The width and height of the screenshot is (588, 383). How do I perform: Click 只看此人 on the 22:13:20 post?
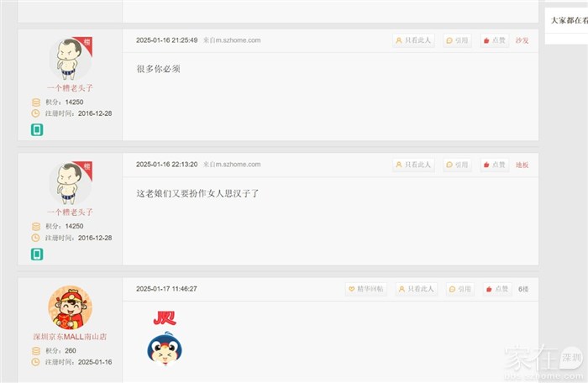(x=413, y=165)
